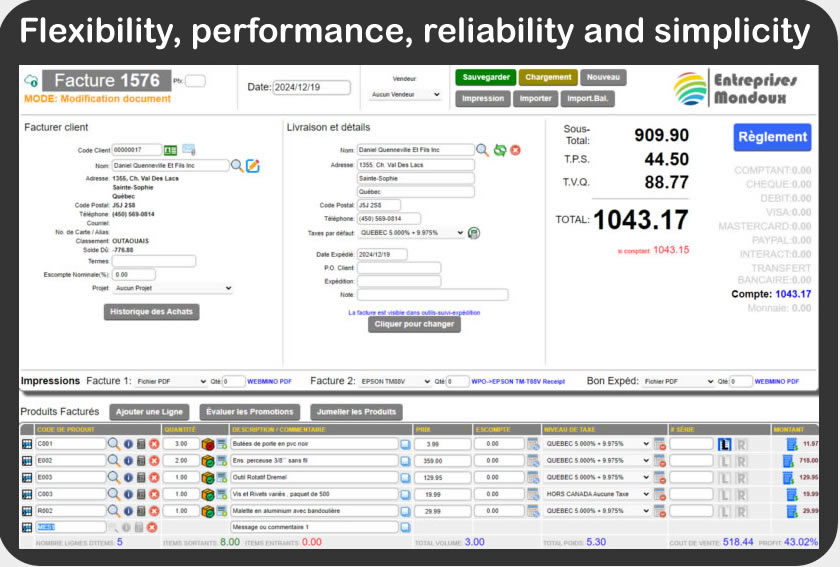The height and width of the screenshot is (567, 840).
Task: Click the green refresh arrows icon in Livraison section
Action: click(499, 150)
